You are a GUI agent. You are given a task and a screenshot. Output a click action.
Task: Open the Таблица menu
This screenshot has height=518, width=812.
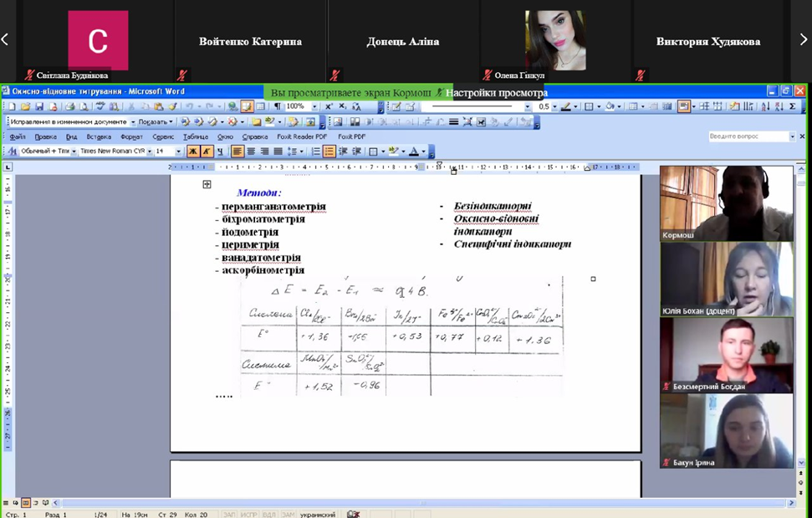[195, 136]
